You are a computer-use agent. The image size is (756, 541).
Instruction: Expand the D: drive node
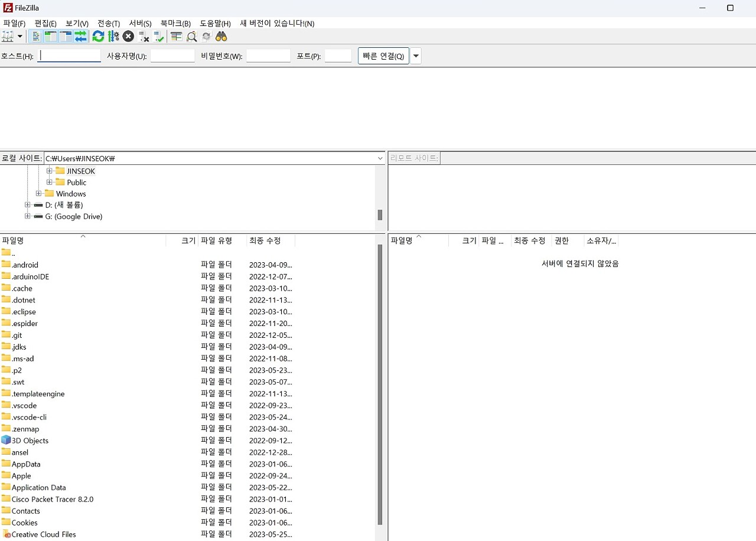pos(27,205)
